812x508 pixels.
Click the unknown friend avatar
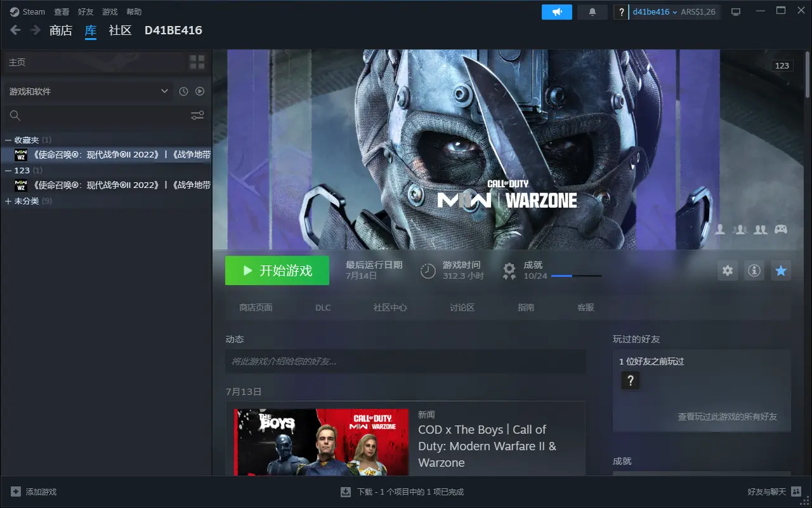coord(630,381)
